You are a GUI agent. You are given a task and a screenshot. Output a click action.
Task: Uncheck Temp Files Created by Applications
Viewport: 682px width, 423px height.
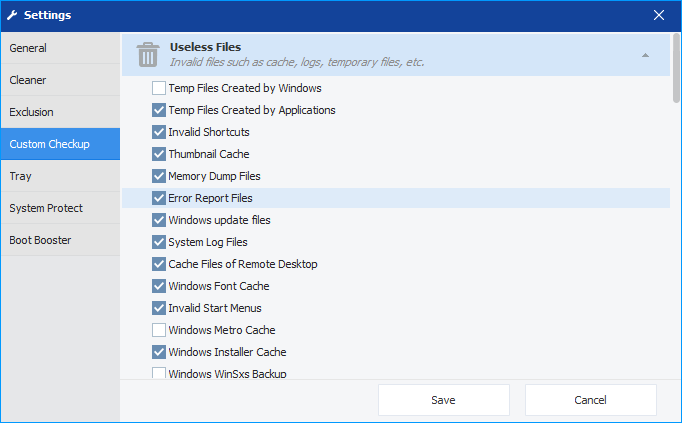pos(159,110)
